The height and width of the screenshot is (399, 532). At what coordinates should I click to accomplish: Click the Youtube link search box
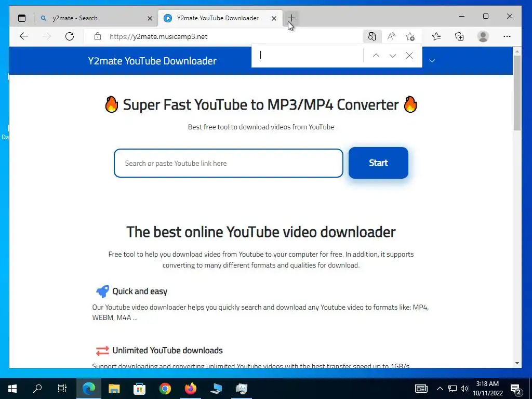[x=229, y=163]
